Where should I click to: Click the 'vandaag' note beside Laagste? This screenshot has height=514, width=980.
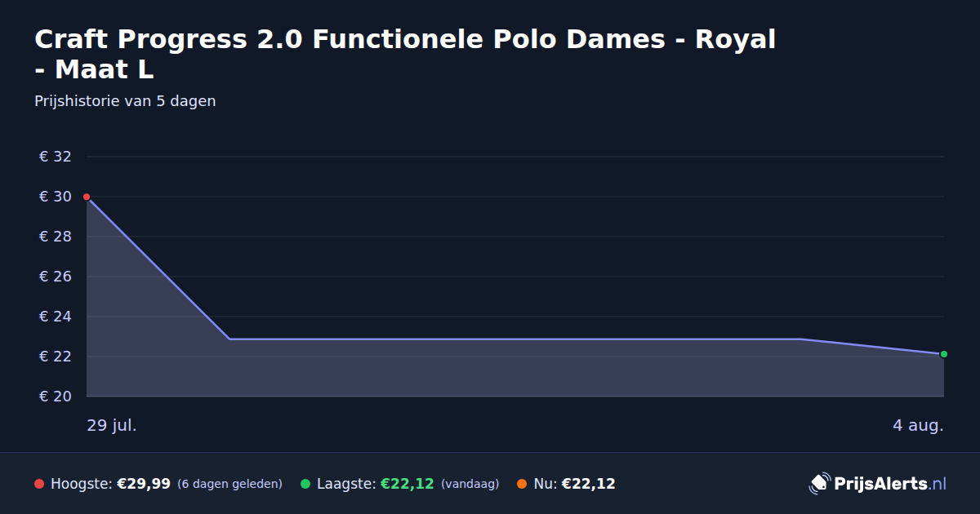[x=470, y=484]
